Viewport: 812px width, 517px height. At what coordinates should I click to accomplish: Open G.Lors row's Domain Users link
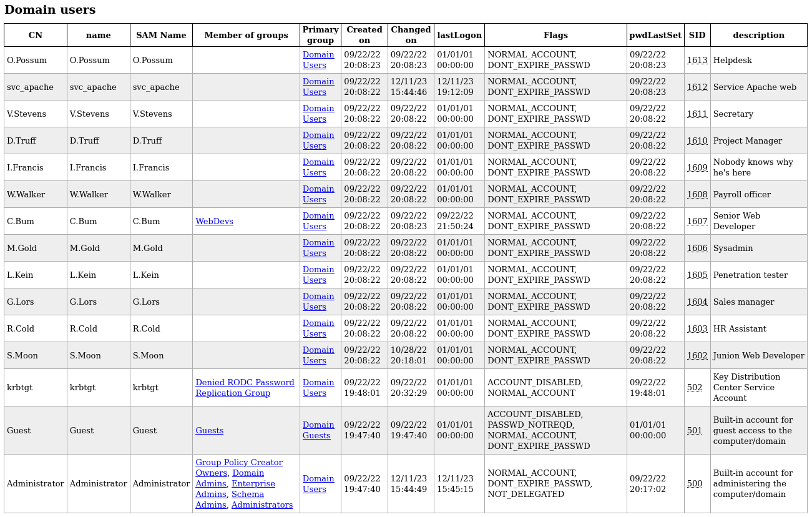click(x=318, y=302)
